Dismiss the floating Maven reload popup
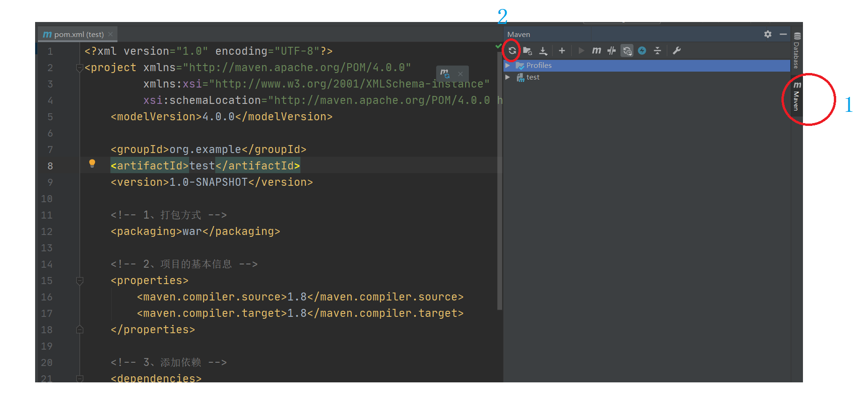868x417 pixels. coord(460,74)
